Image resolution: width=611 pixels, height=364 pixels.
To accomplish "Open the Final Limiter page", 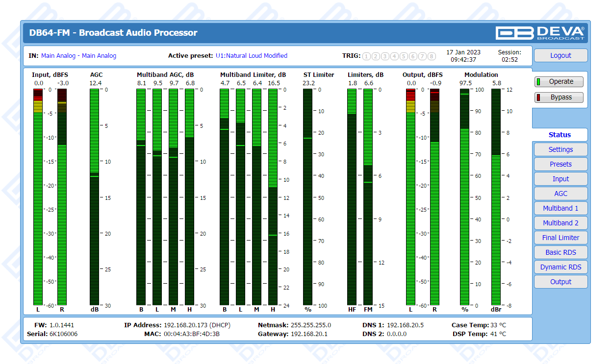I will coord(560,238).
